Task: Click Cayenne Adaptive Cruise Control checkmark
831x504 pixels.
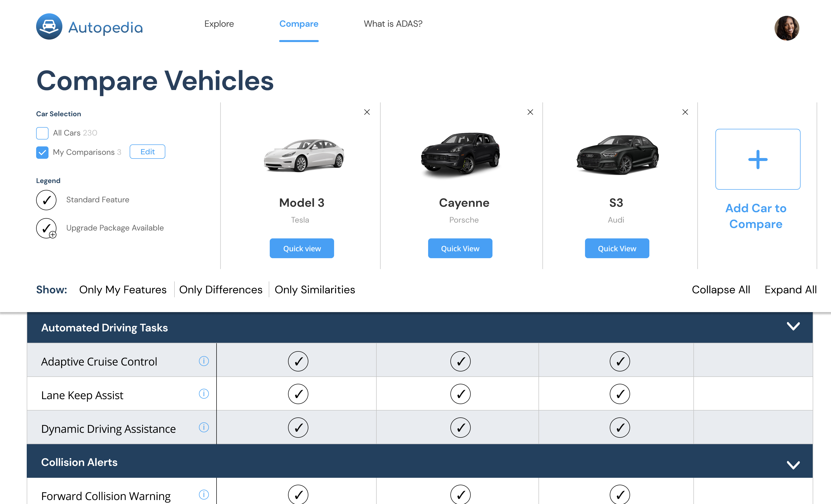Action: click(x=460, y=361)
